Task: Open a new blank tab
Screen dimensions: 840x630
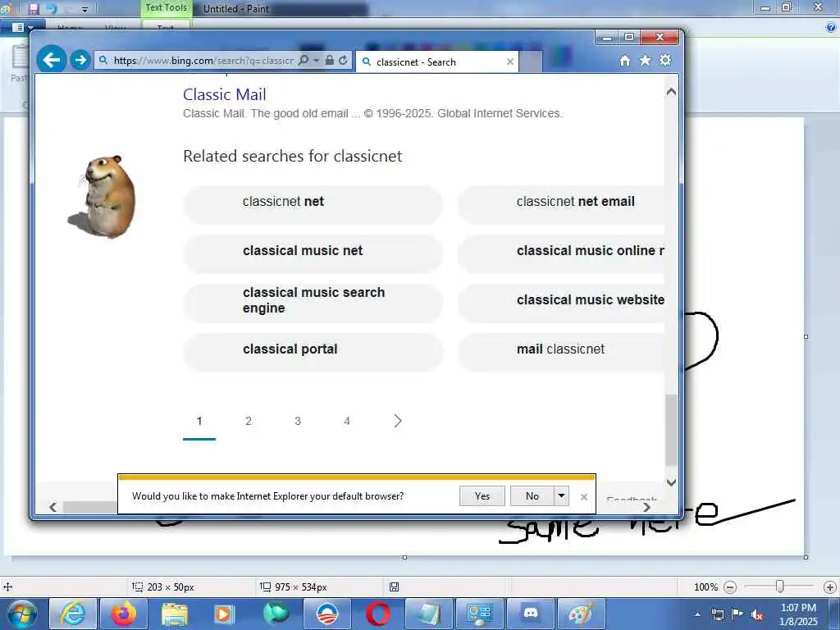Action: (531, 62)
